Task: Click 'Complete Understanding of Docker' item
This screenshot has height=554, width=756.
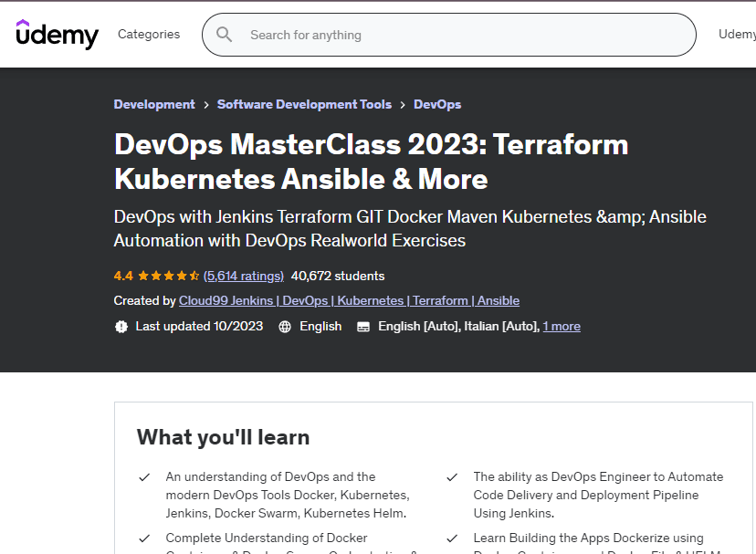Action: coord(290,542)
